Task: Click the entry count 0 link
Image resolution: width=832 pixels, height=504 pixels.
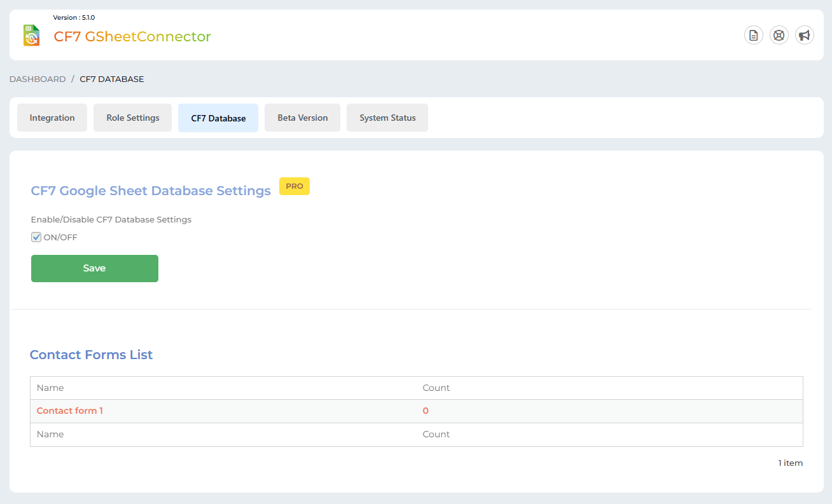Action: (x=426, y=411)
